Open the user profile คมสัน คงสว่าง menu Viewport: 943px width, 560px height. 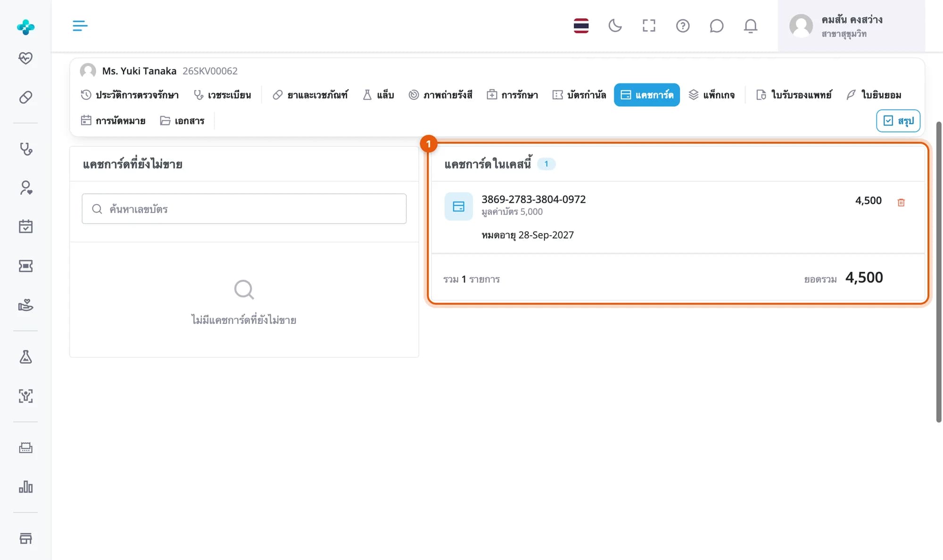tap(851, 26)
